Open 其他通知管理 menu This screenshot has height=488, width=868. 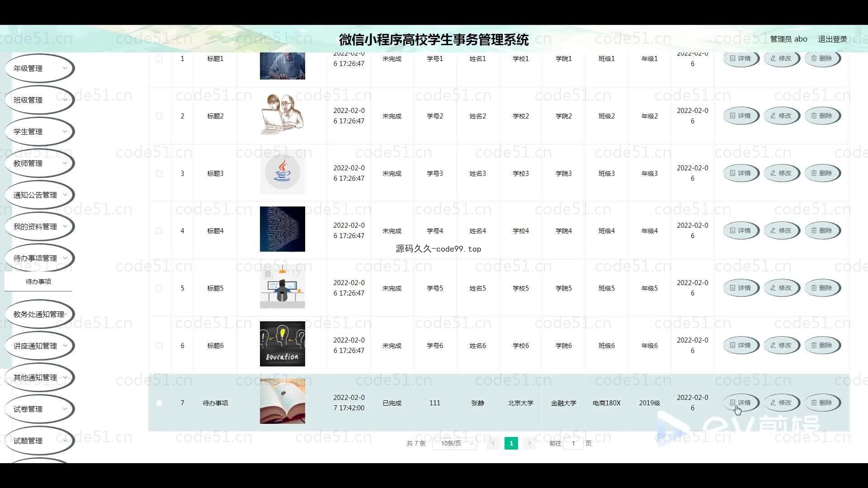[x=39, y=377]
